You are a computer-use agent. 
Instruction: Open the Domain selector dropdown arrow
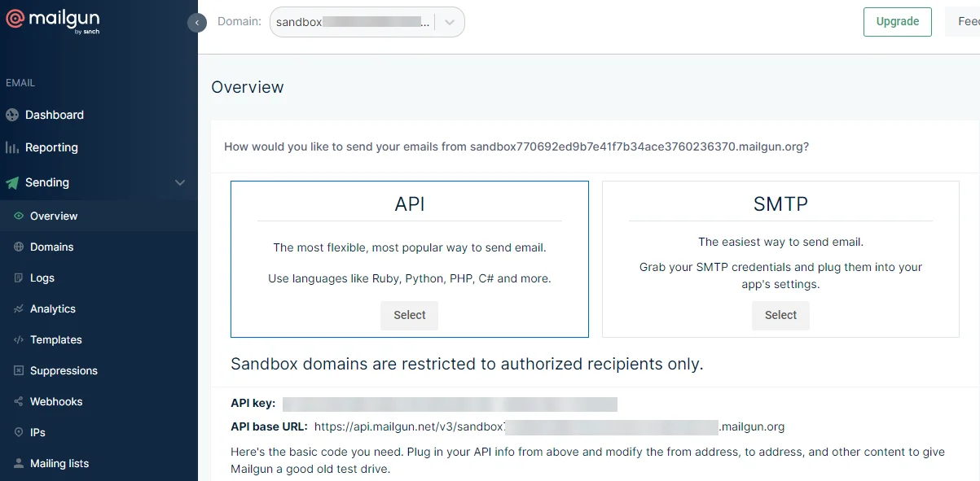pyautogui.click(x=449, y=23)
